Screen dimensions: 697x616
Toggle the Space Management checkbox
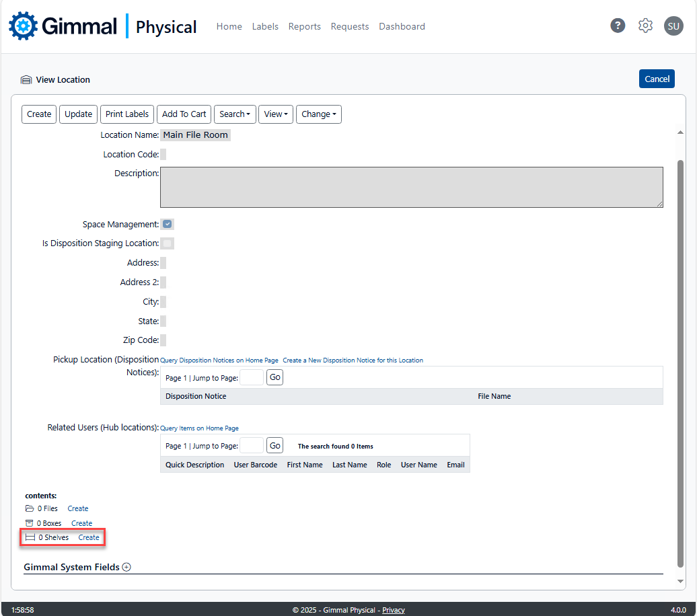[x=168, y=224]
